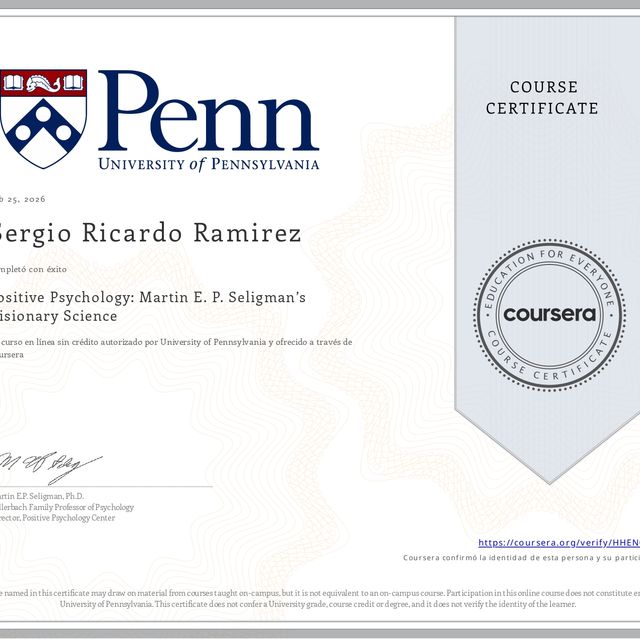
Task: Click the large Penn wordmark
Action: [209, 111]
